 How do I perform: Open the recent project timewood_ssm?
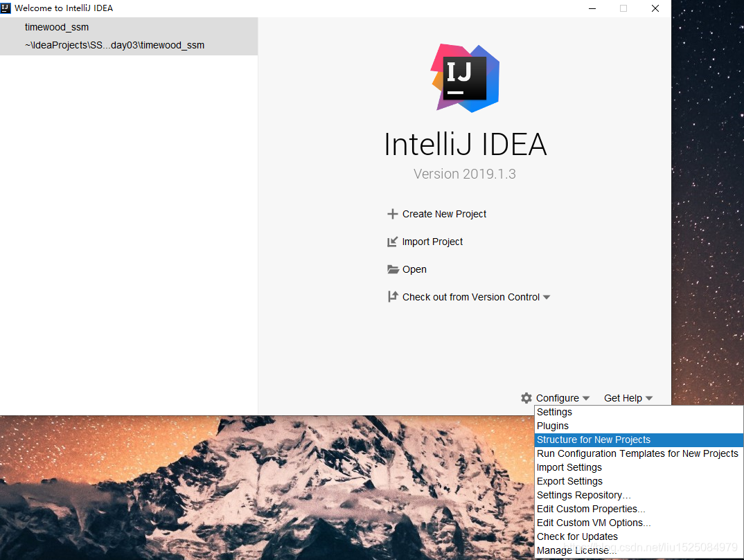129,37
